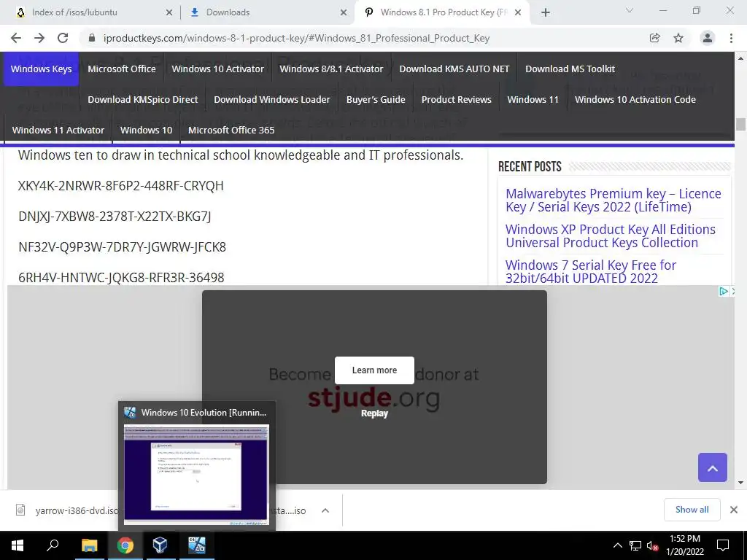
Task: Bookmark this page with the star icon
Action: (678, 38)
